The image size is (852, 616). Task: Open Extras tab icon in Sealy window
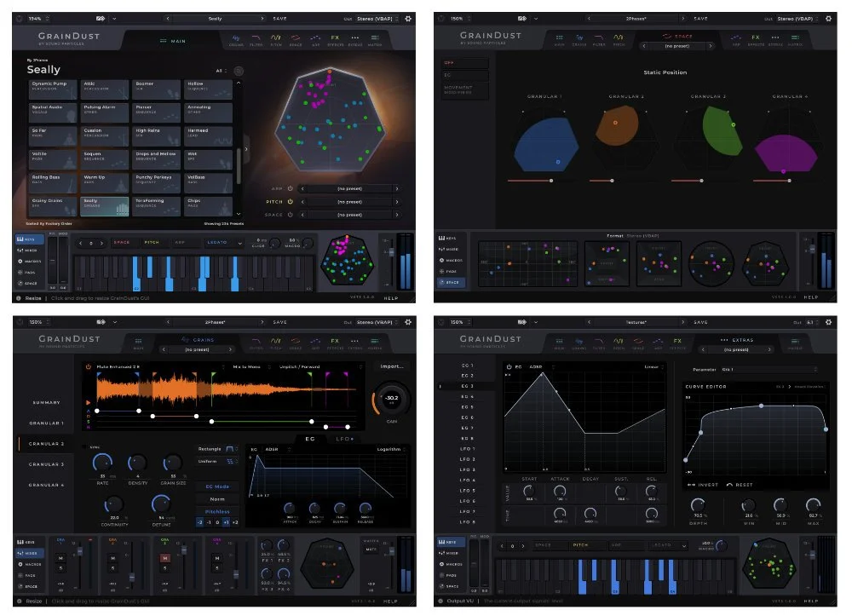coord(354,40)
